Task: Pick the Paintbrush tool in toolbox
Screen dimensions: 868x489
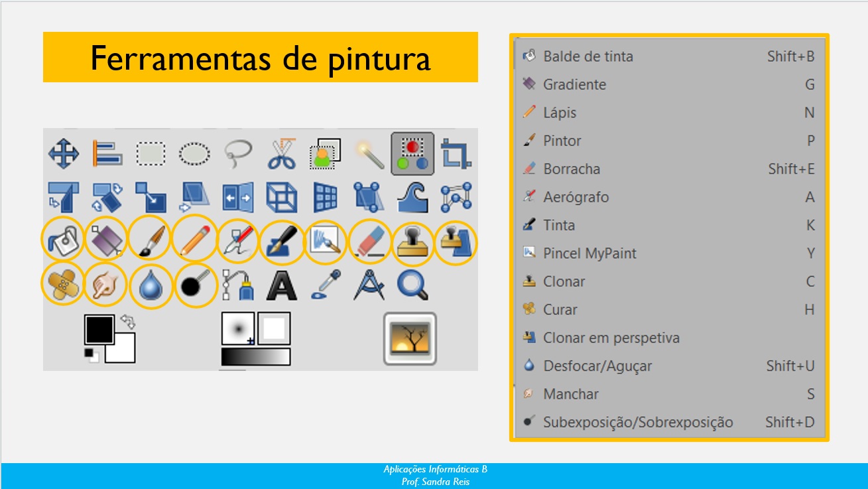Action: [150, 240]
